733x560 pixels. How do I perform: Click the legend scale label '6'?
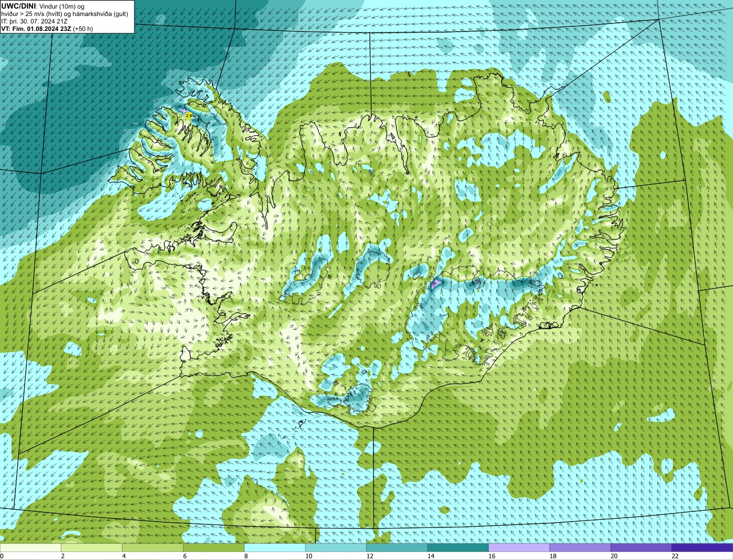coord(184,556)
